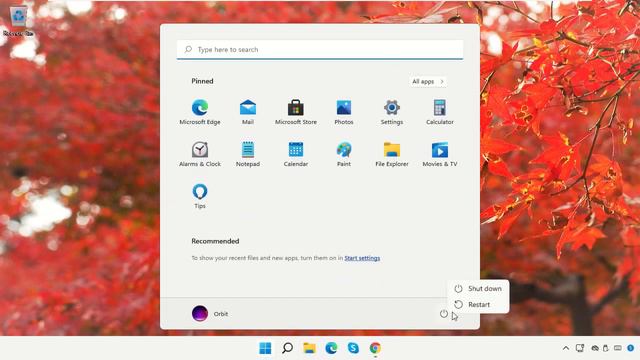Open File Explorer from pinned apps
Screen dimensions: 640x360
tap(391, 154)
